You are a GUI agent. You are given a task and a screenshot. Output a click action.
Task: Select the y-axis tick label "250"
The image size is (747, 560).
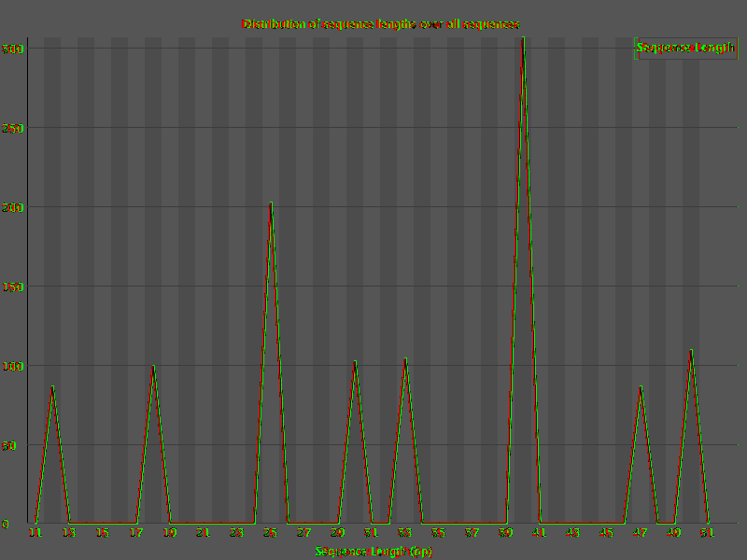[x=12, y=128]
